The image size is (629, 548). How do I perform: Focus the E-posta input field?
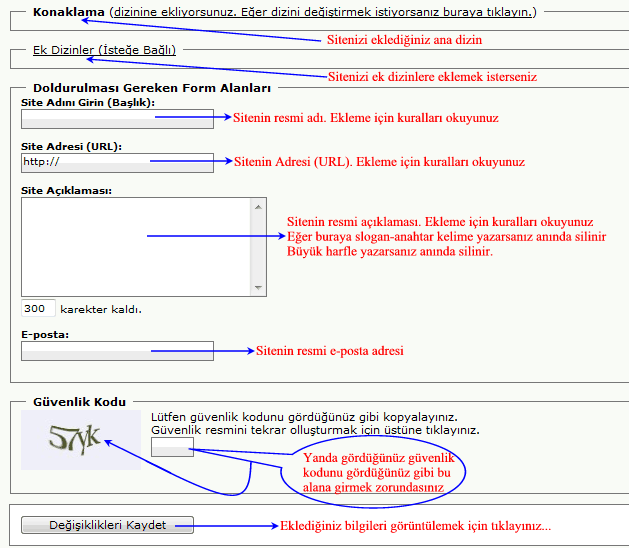point(117,351)
